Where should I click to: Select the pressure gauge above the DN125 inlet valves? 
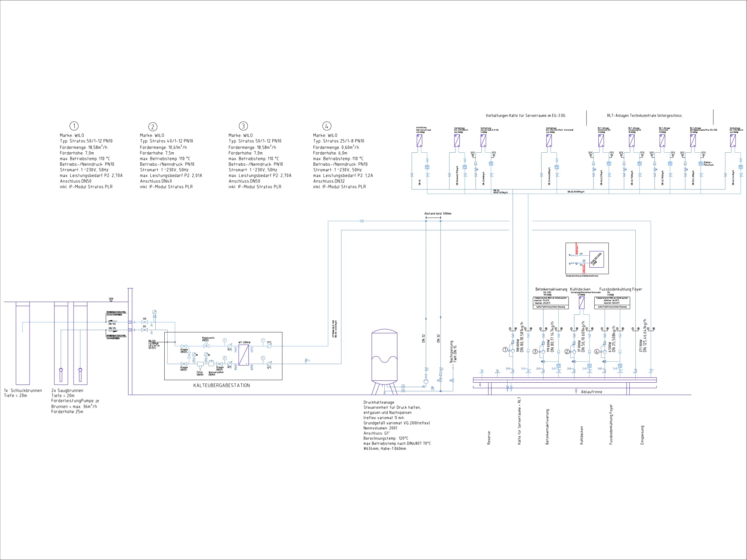155,312
